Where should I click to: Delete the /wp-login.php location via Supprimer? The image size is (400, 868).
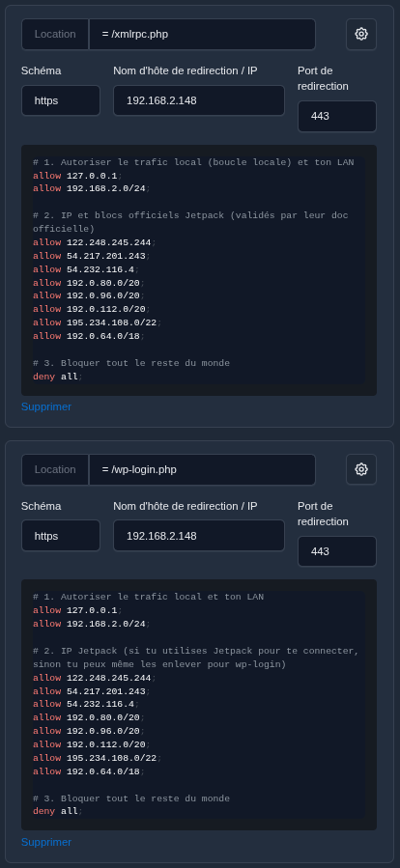click(46, 842)
